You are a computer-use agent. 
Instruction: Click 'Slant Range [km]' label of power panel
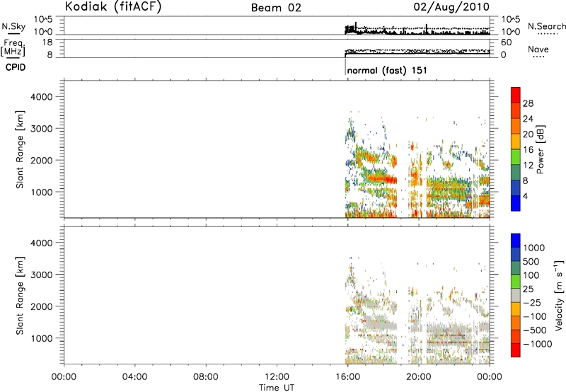pyautogui.click(x=20, y=149)
